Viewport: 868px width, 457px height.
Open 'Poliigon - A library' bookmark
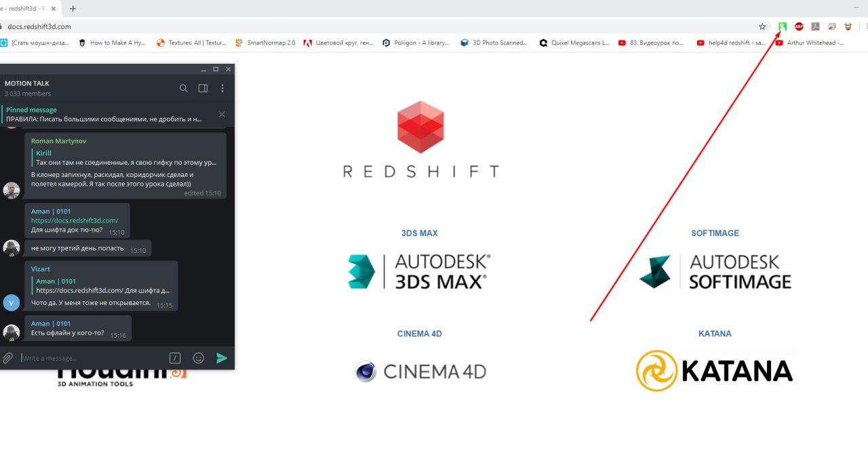tap(416, 43)
